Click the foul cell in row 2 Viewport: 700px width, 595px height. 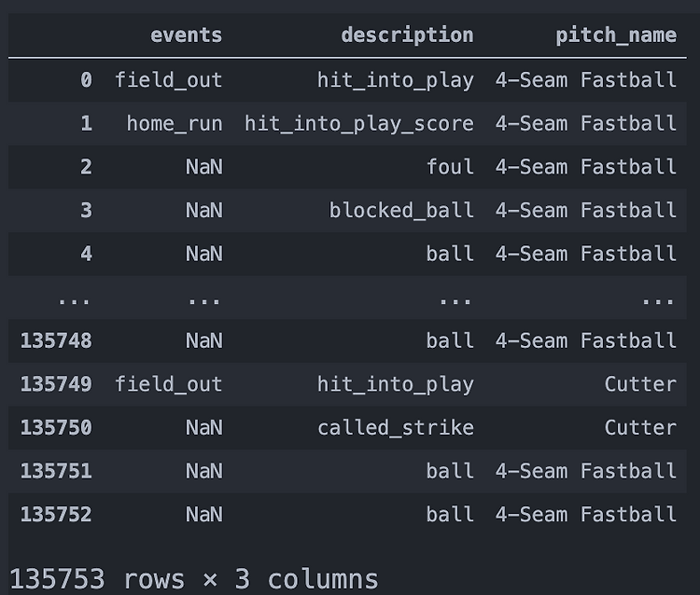click(450, 167)
